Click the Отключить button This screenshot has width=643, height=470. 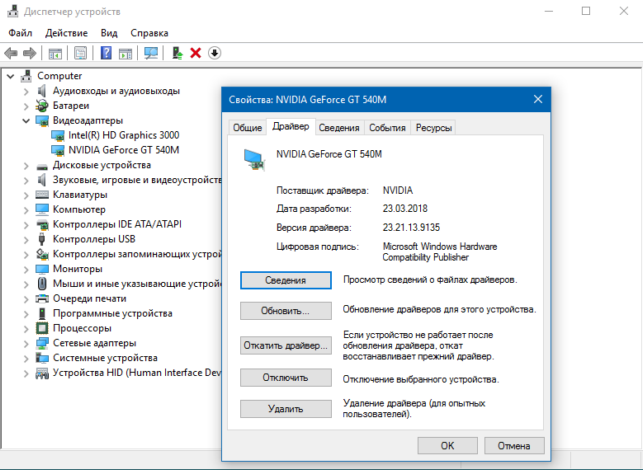pyautogui.click(x=286, y=378)
